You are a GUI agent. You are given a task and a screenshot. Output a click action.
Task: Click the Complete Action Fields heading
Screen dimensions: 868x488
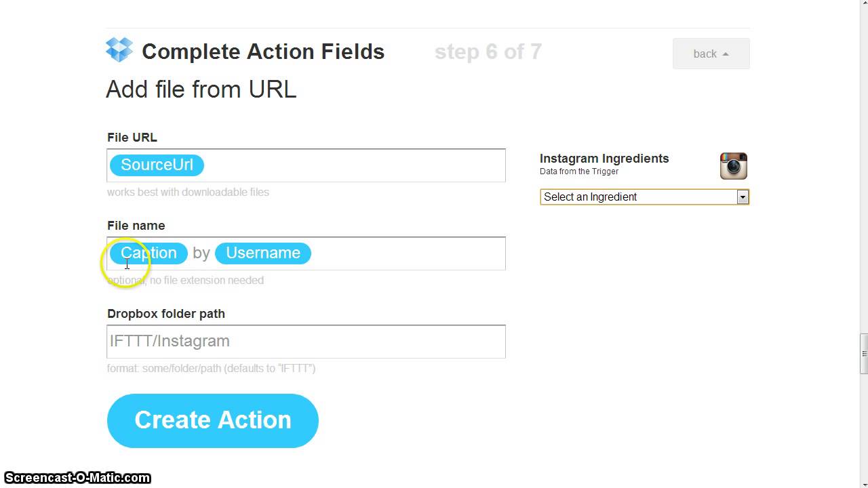coord(262,52)
